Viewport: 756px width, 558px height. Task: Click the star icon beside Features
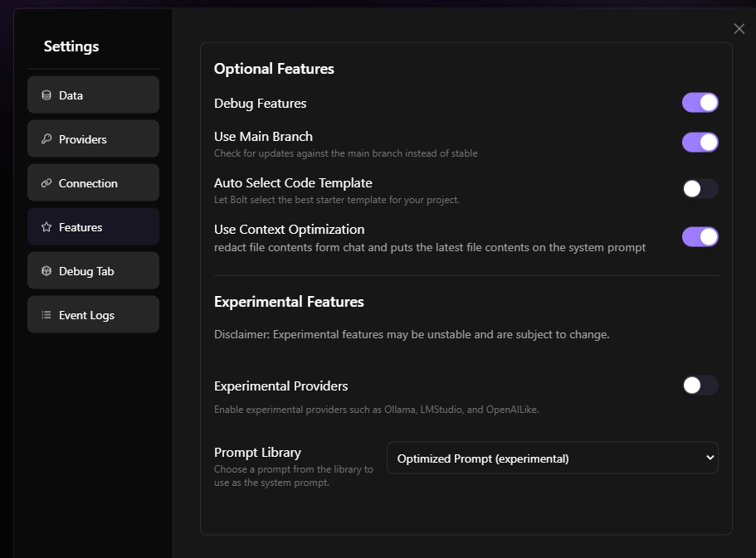(x=46, y=227)
